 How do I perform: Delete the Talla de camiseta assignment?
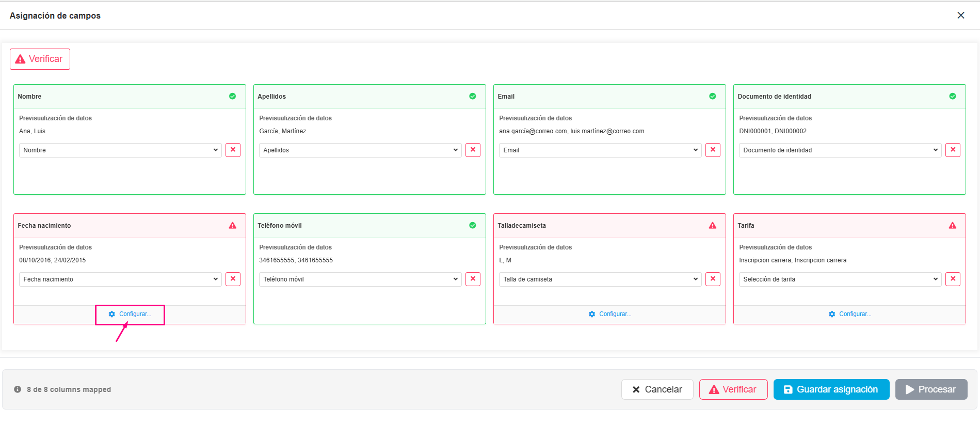click(713, 279)
